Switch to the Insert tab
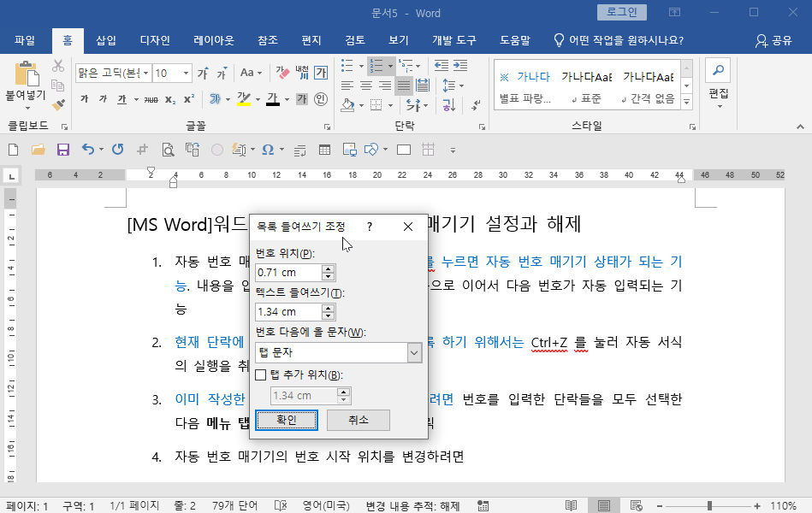The width and height of the screenshot is (812, 513). [x=105, y=40]
